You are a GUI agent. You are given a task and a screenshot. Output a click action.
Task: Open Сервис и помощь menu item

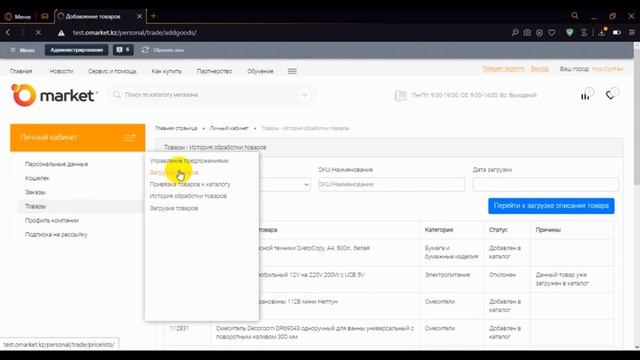pyautogui.click(x=112, y=71)
